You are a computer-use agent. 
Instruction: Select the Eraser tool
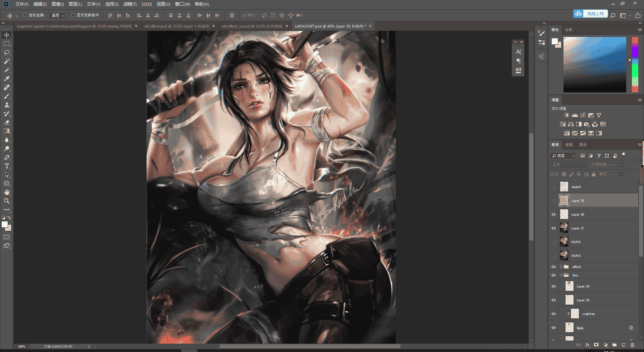point(7,122)
